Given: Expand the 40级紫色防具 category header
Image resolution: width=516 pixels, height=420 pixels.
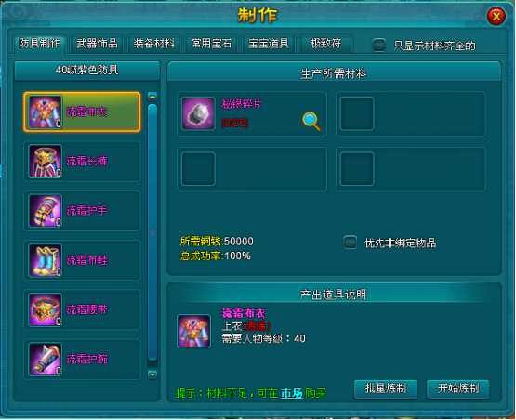Looking at the screenshot, I should coord(87,70).
